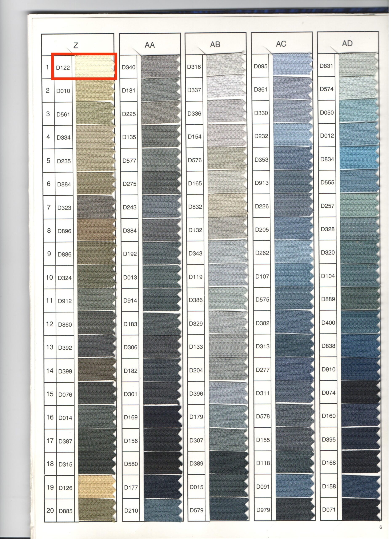Click code label D071
392x539 pixels.
click(x=329, y=509)
